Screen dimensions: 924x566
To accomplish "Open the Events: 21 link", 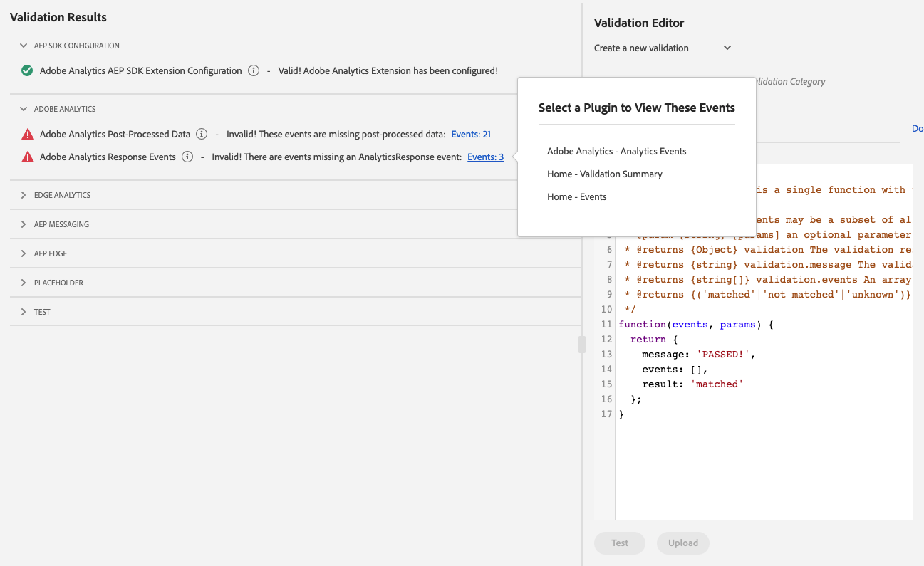I will click(x=471, y=134).
